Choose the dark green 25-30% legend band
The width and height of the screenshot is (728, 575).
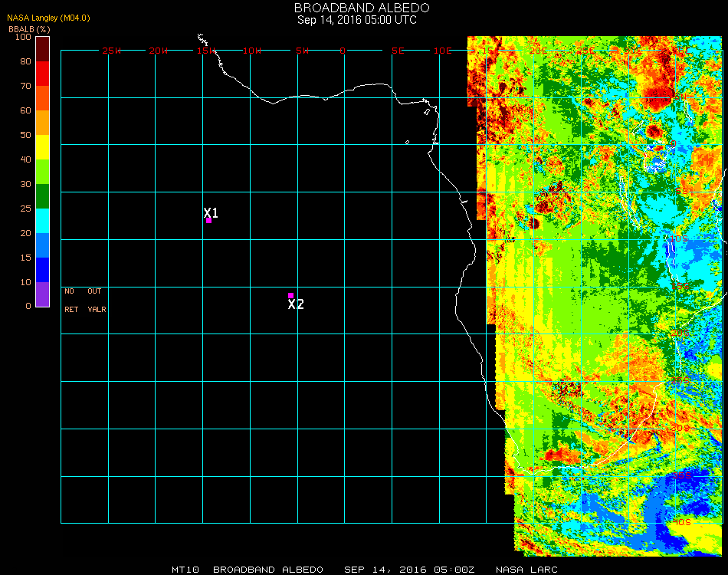(43, 196)
